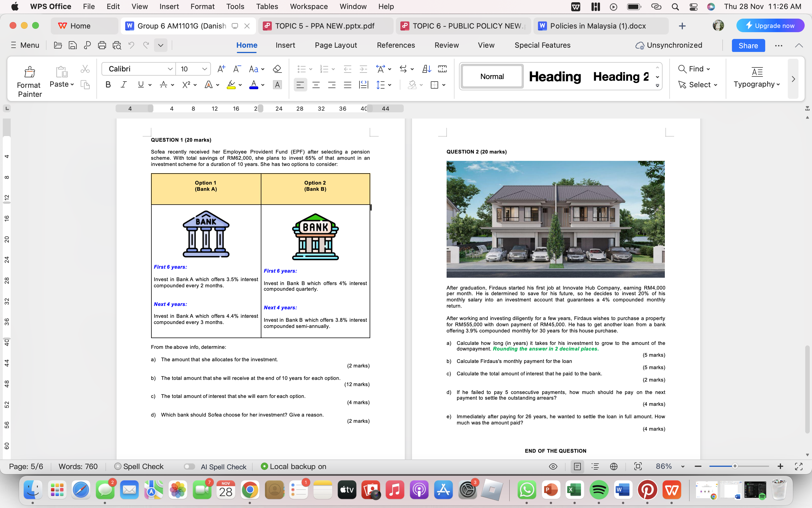Toggle underline formatting
Viewport: 812px width, 508px height.
coord(141,85)
